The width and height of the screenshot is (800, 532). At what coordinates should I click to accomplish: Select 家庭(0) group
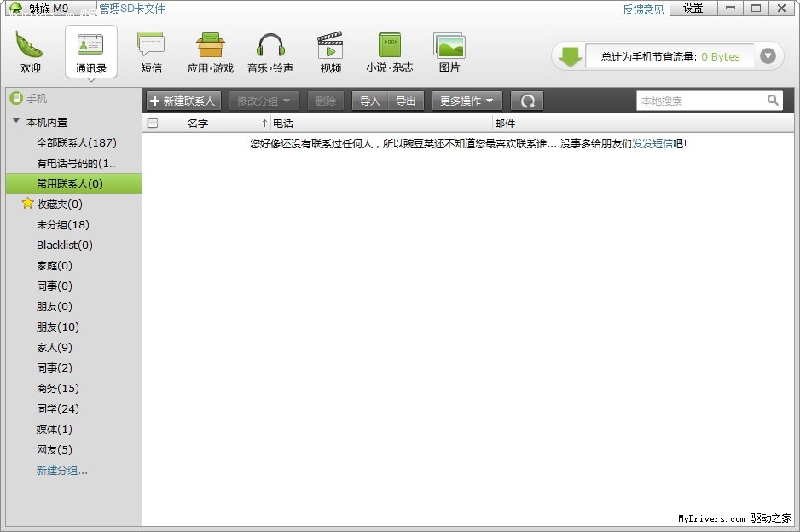coord(73,265)
